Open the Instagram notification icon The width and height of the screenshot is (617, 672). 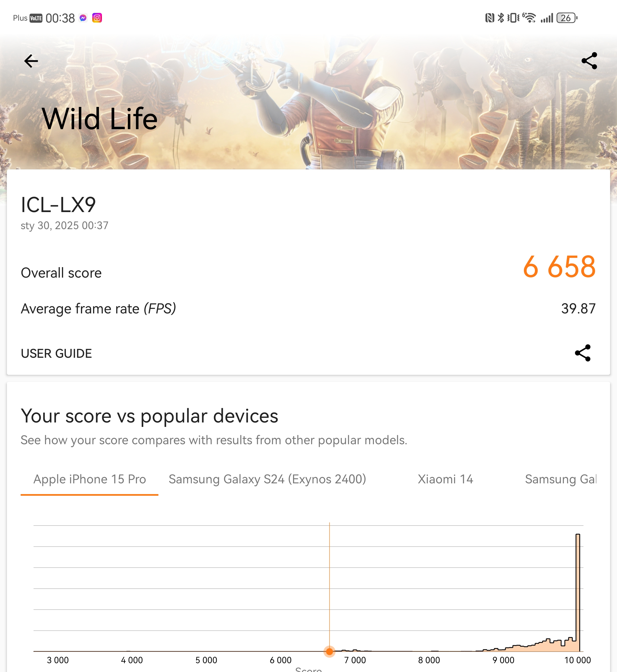(x=97, y=18)
